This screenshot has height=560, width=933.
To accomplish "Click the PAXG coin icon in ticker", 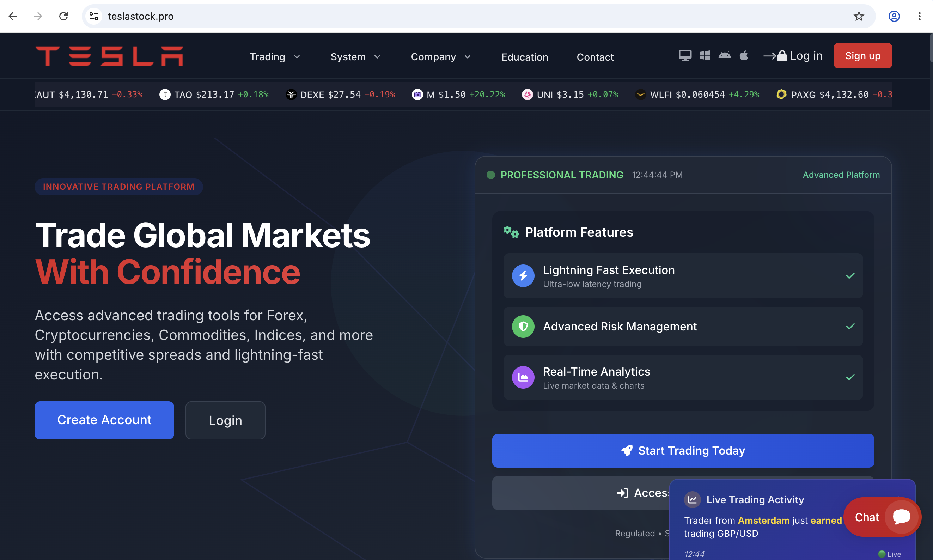I will coord(781,95).
